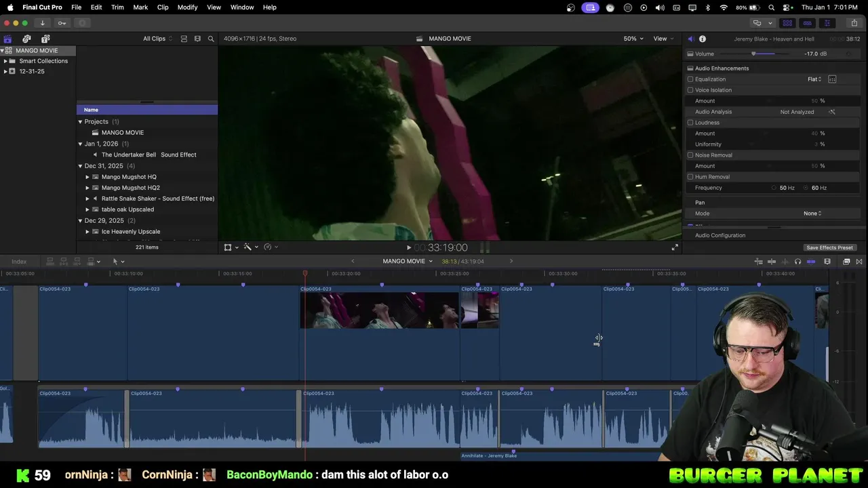Screen dimensions: 868x488
Task: Click the Wi-Fi menu bar icon
Action: pyautogui.click(x=724, y=7)
